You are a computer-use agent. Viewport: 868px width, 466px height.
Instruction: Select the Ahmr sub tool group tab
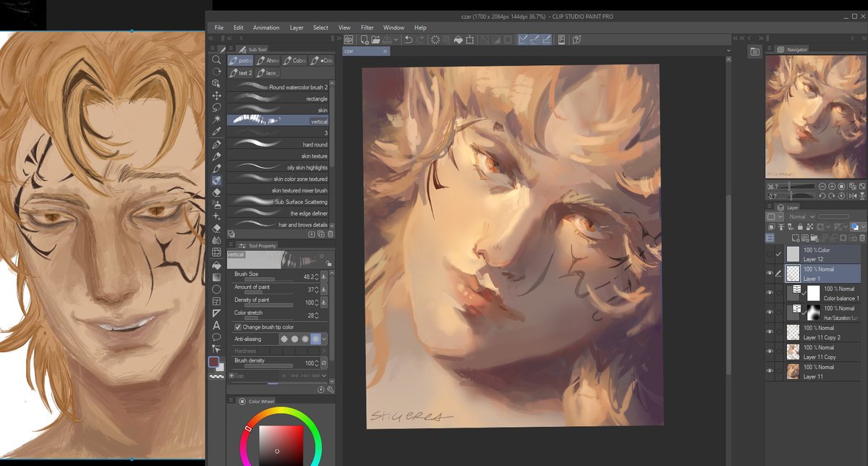(267, 61)
